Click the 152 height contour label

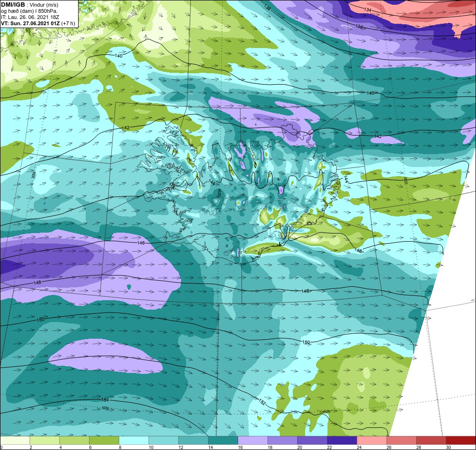(262, 402)
